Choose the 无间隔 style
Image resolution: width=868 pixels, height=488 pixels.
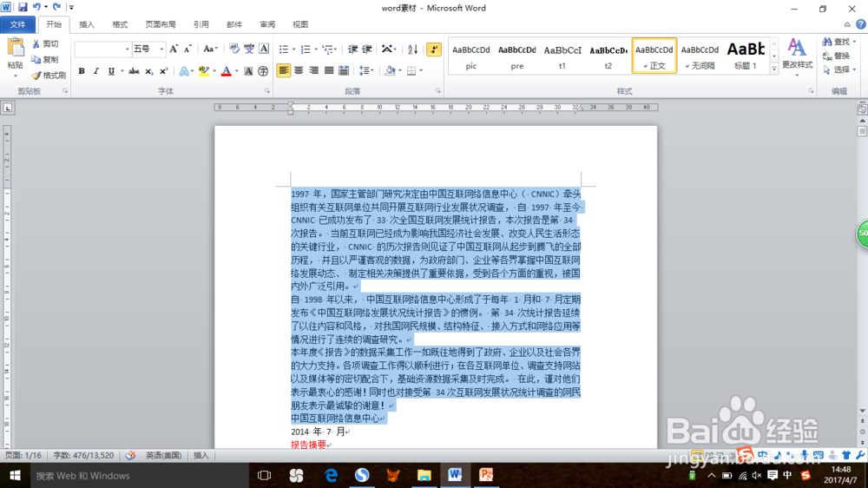coord(700,56)
